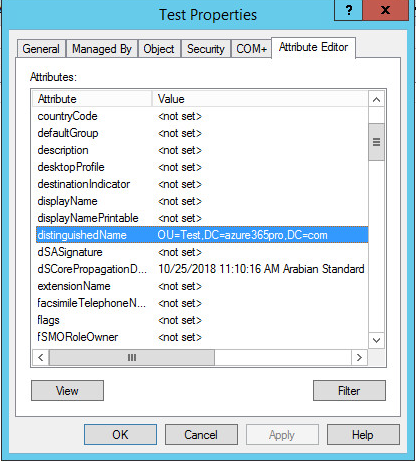The height and width of the screenshot is (462, 416).
Task: Click the Help button
Action: pyautogui.click(x=363, y=434)
